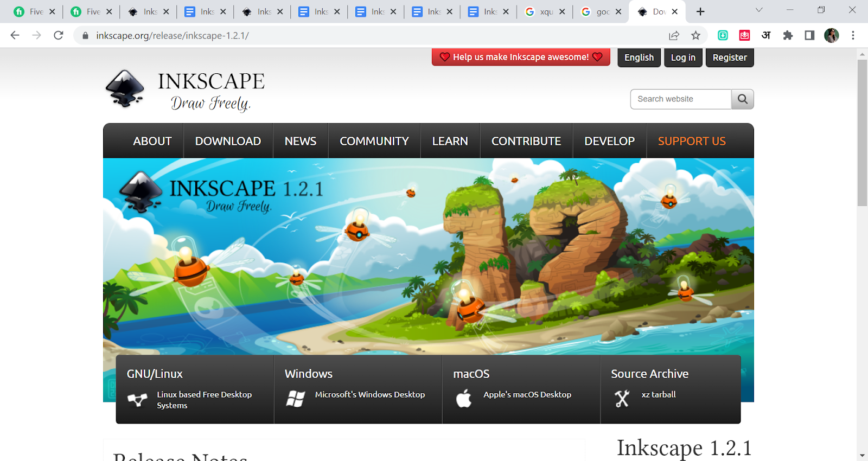Image resolution: width=868 pixels, height=461 pixels.
Task: Reload the page with refresh icon
Action: [x=59, y=35]
